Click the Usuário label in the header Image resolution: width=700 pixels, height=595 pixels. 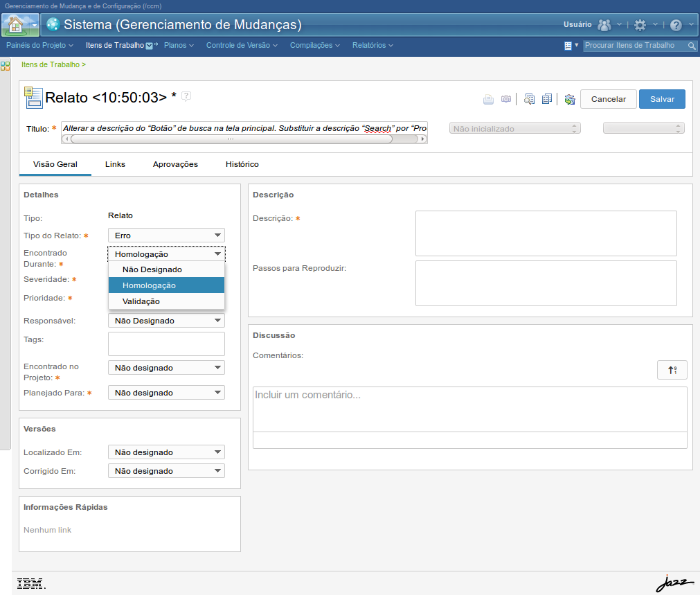tap(577, 24)
